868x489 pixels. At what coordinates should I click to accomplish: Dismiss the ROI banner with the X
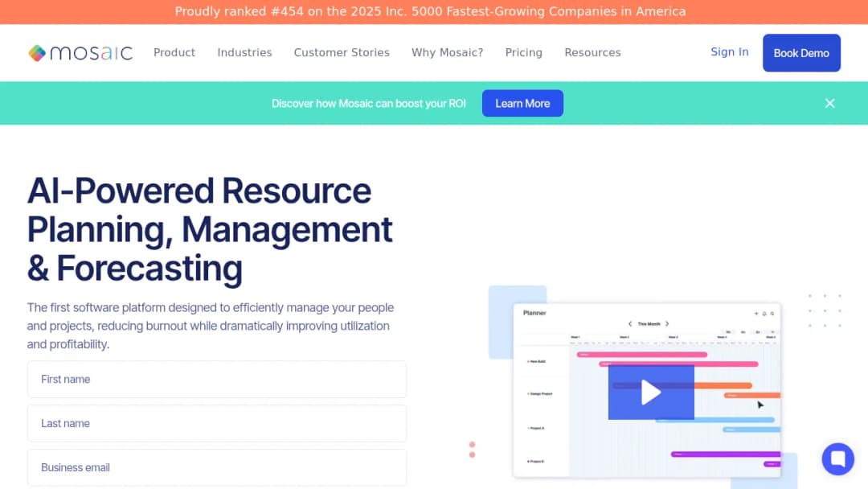tap(829, 103)
